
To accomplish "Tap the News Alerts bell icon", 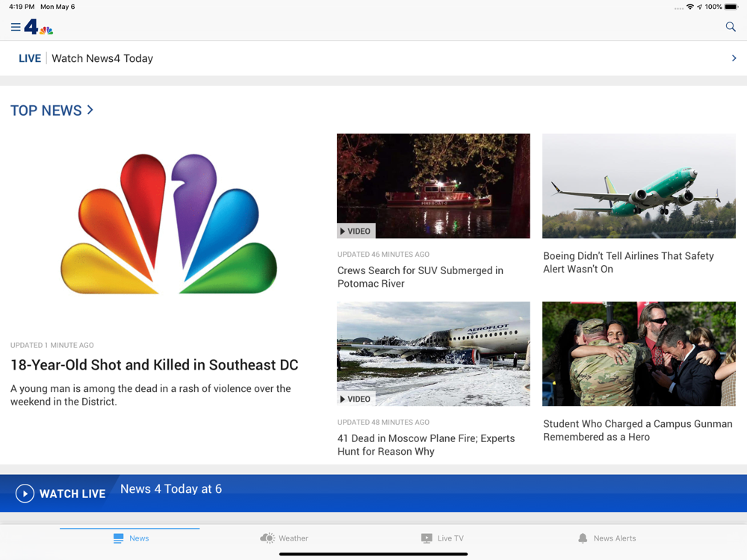I will pos(583,538).
